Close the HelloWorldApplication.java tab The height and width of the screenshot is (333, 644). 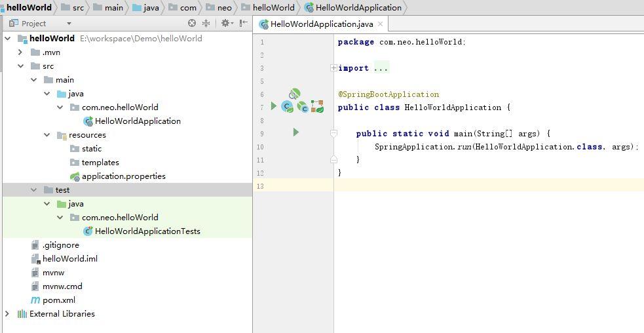coord(381,24)
